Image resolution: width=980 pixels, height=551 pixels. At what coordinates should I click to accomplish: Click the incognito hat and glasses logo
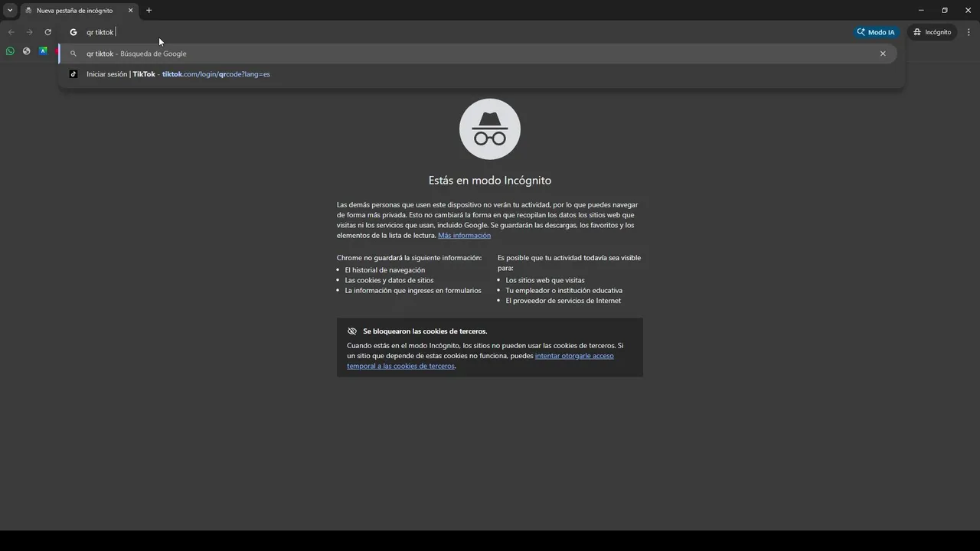click(490, 129)
